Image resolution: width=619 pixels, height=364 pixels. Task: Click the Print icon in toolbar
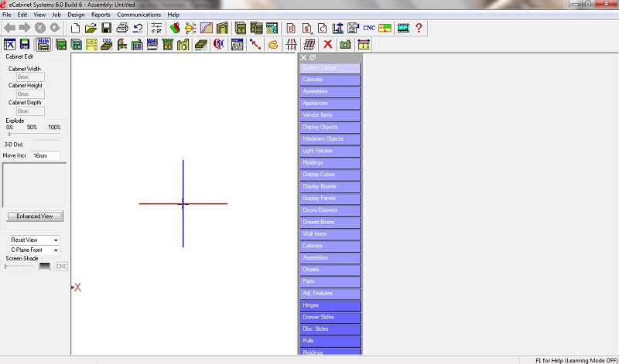click(x=121, y=28)
